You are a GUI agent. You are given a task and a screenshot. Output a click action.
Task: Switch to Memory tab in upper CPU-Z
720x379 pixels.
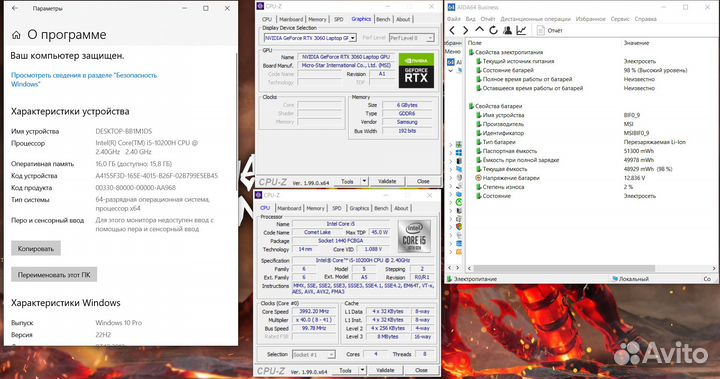[x=317, y=19]
